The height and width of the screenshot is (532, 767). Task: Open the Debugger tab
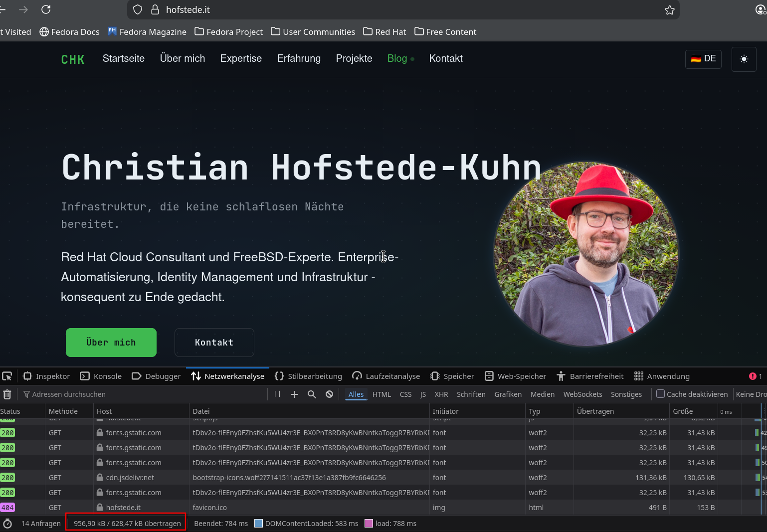point(156,376)
